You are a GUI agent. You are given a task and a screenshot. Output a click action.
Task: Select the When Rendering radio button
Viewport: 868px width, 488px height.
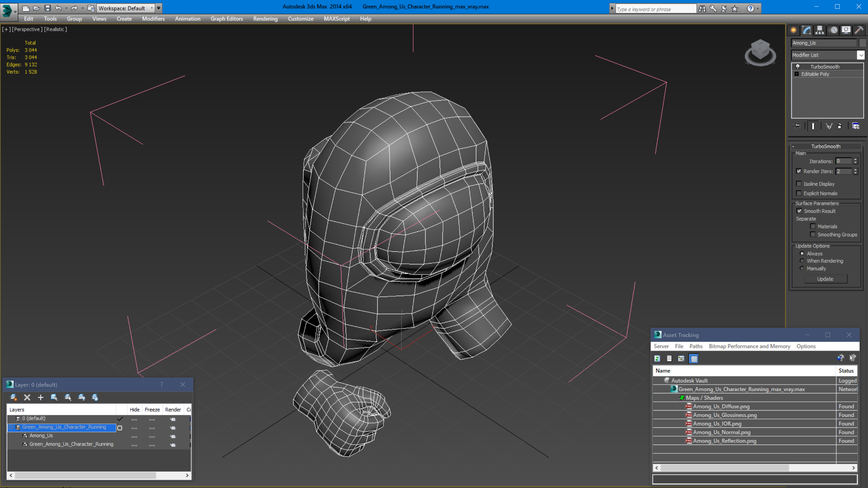pyautogui.click(x=802, y=261)
